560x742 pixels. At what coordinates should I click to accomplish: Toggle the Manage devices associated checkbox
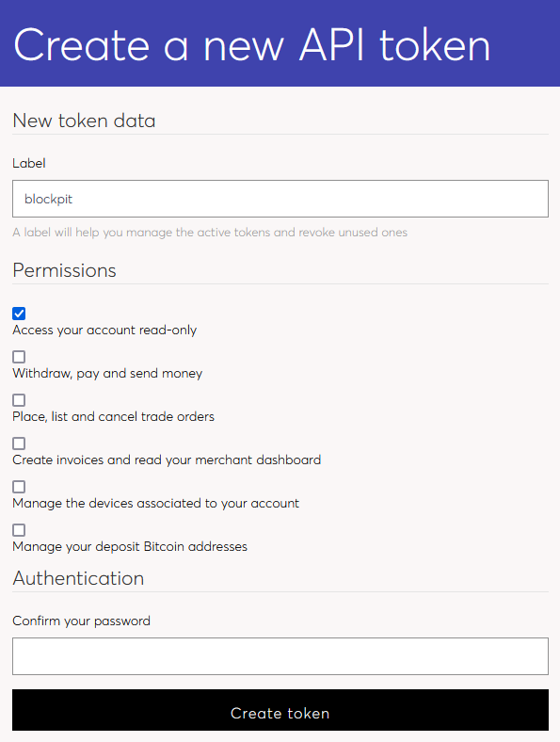coord(19,487)
